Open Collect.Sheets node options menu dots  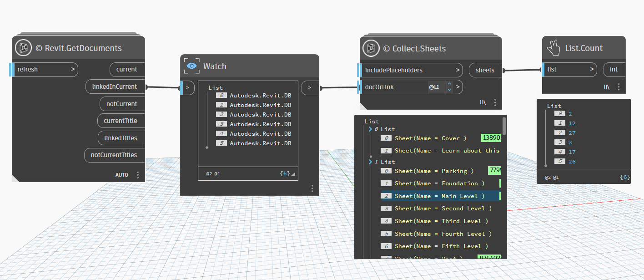[x=495, y=102]
